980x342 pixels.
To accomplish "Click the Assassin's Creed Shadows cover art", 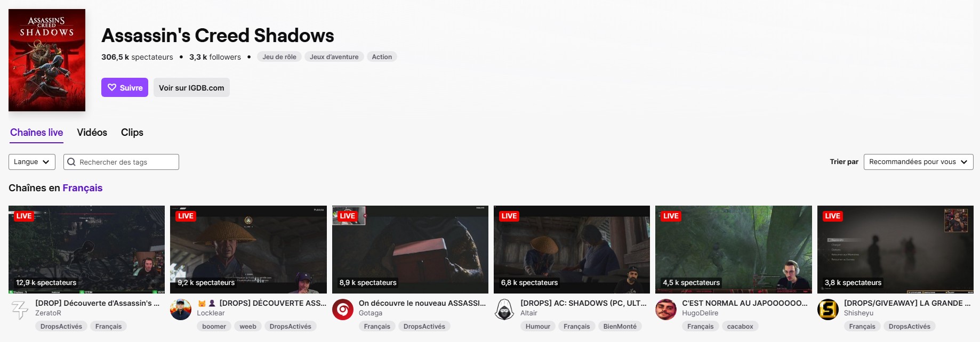I will pos(47,60).
